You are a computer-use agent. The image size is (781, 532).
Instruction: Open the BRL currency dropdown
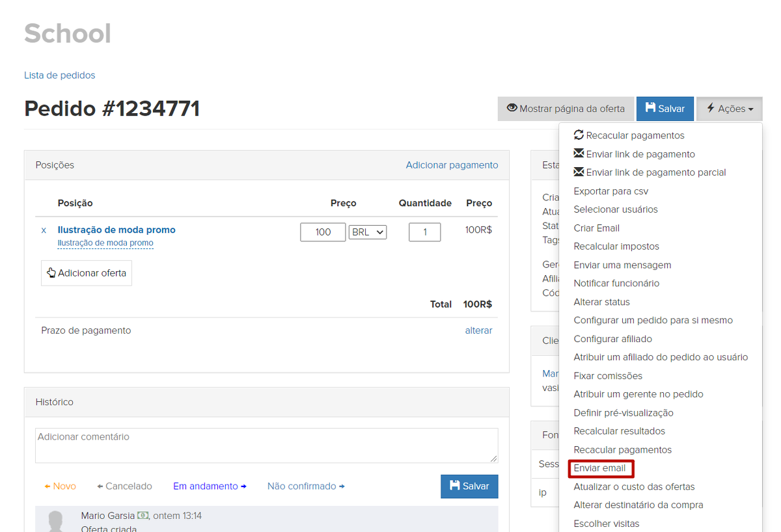click(x=368, y=232)
